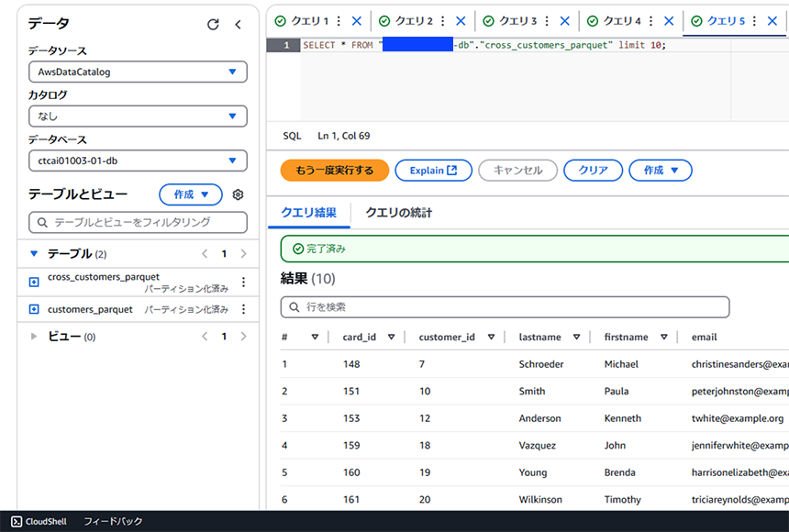Sort results by firstname column
This screenshot has width=789, height=532.
coord(664,337)
